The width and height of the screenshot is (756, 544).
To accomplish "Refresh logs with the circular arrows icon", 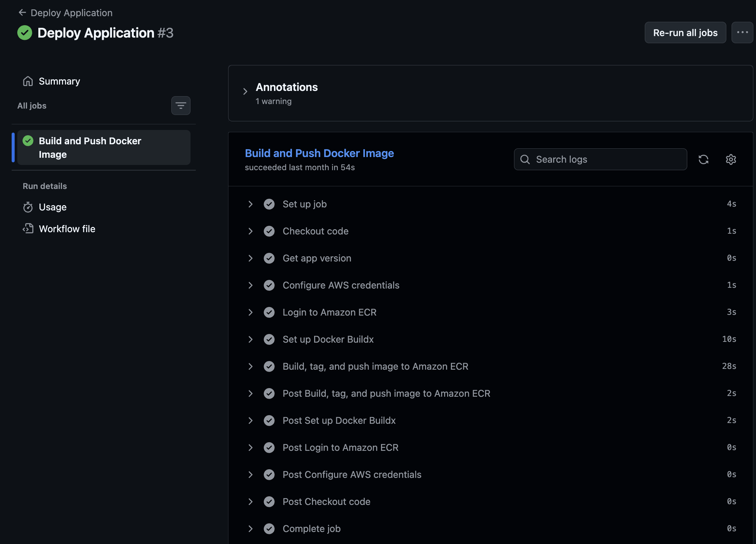I will point(703,159).
